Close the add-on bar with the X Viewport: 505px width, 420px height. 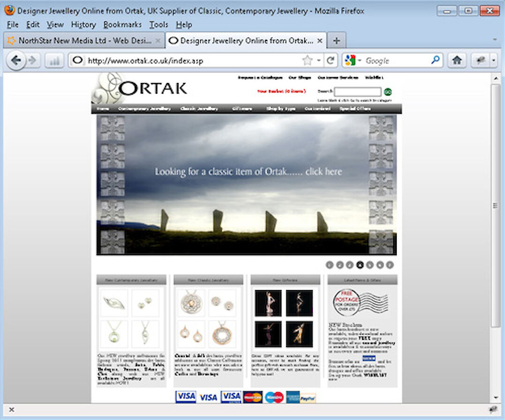[x=12, y=410]
